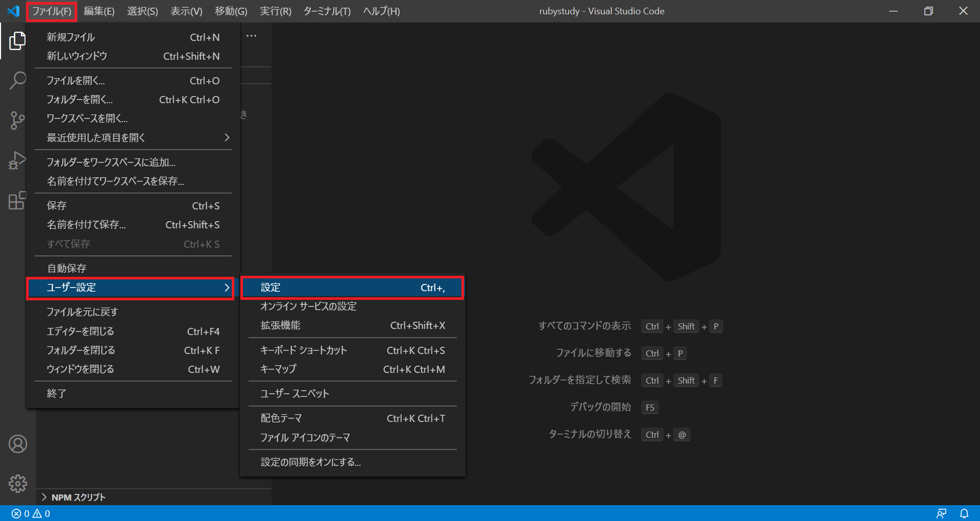Viewport: 980px width, 521px height.
Task: Open ユーザー スニペット entry
Action: [352, 394]
